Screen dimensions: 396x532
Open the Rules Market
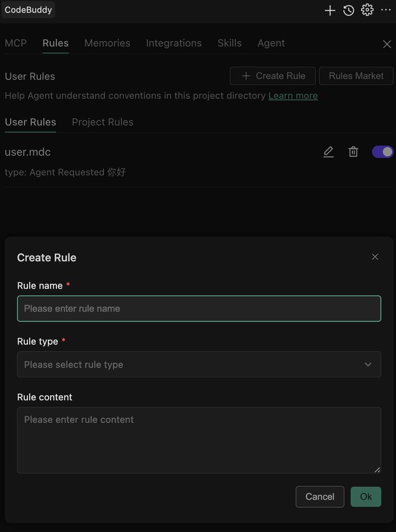[x=356, y=76]
